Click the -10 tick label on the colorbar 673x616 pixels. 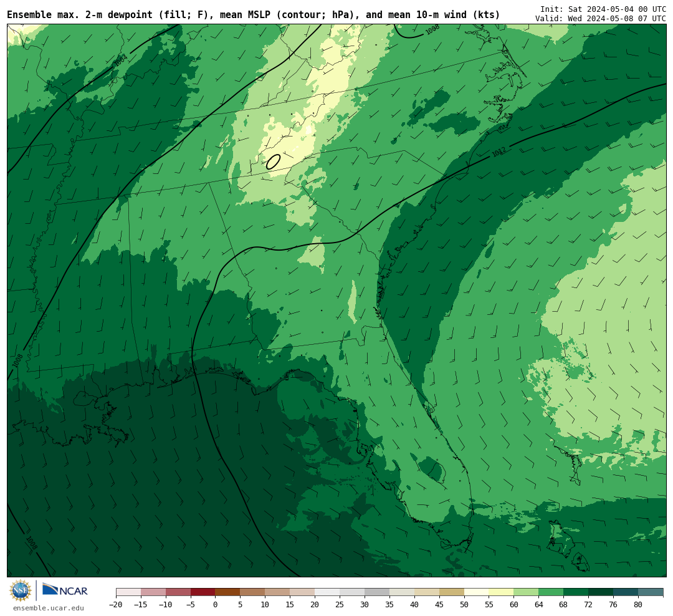pos(166,604)
